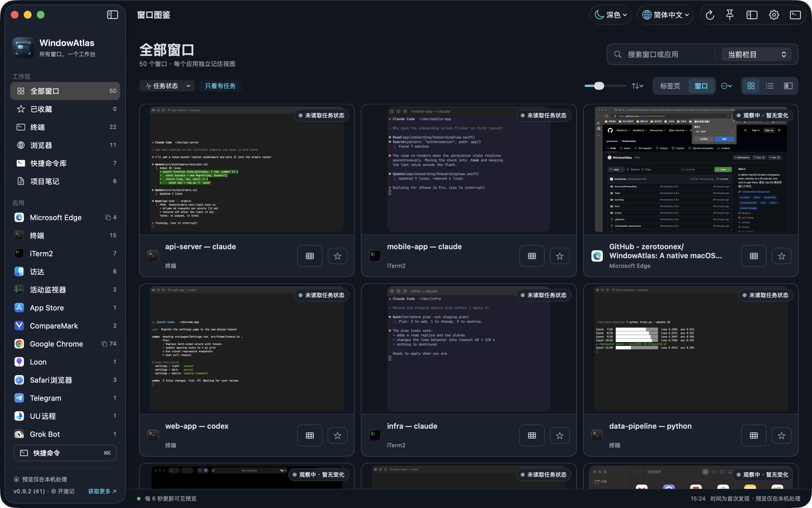This screenshot has width=812, height=508.
Task: Click the pin icon in top toolbar
Action: (730, 15)
